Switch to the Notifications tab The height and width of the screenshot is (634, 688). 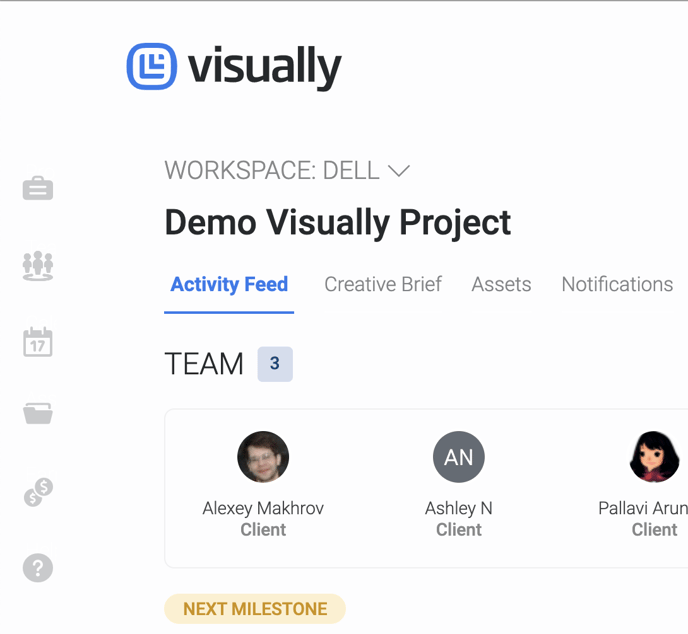tap(617, 284)
